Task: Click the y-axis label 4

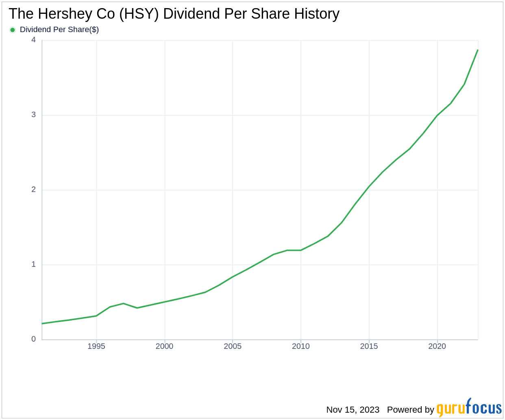Action: [34, 40]
